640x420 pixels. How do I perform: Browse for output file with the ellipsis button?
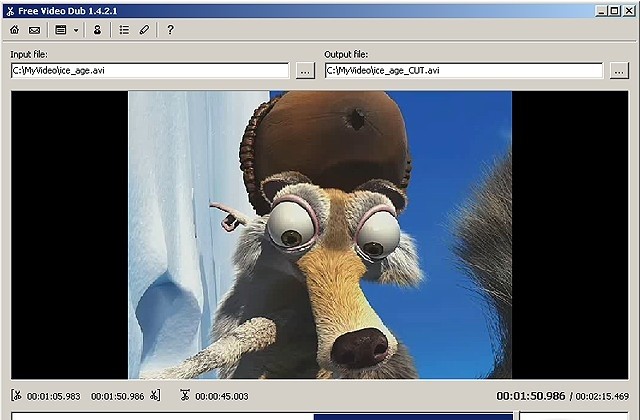point(619,71)
